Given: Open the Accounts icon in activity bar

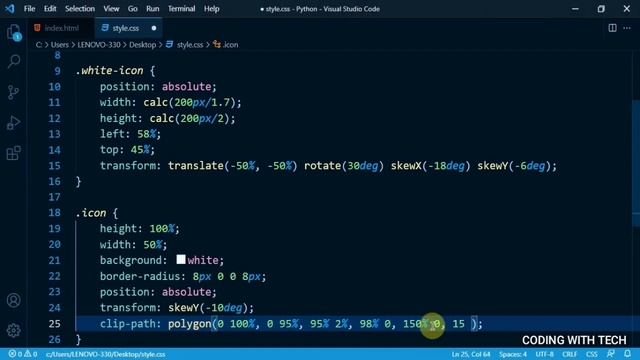Looking at the screenshot, I should coord(13,300).
